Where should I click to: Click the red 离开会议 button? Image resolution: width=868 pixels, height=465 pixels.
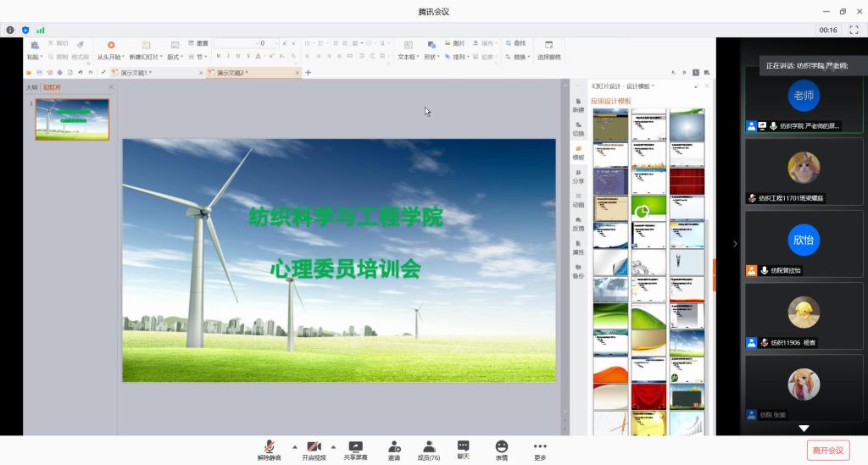(x=827, y=450)
